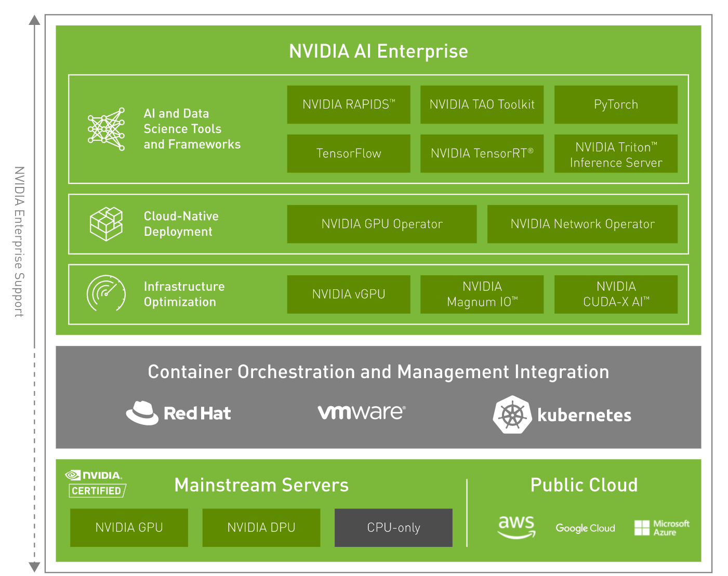Select the NVIDIA GPU server box

129,528
